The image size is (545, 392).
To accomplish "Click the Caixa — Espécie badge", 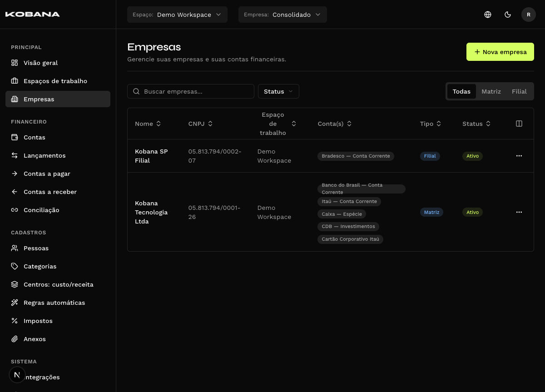I will coord(342,214).
